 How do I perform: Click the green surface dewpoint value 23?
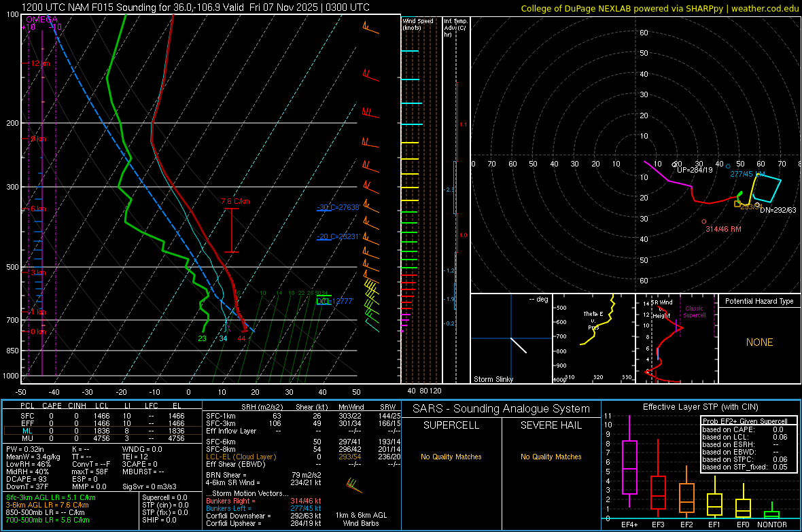coord(203,338)
